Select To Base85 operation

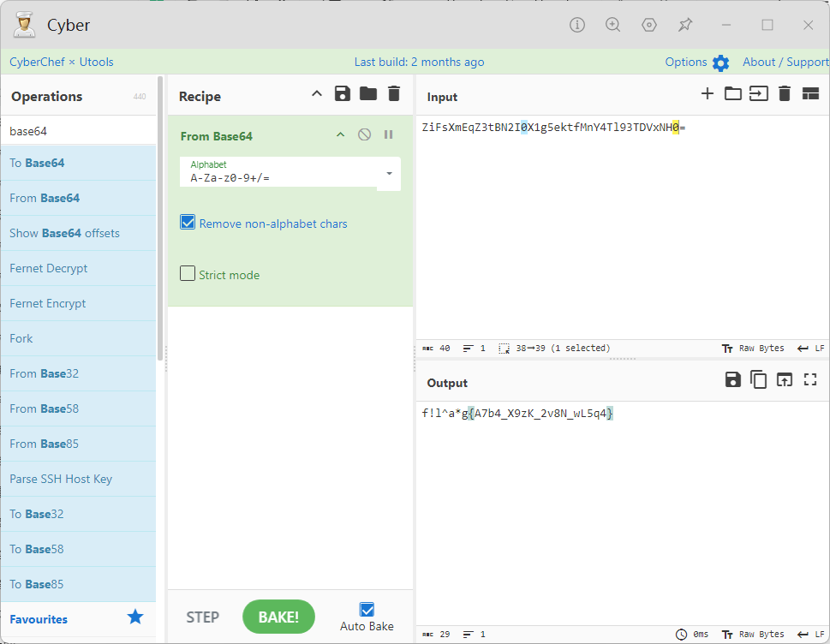(78, 584)
